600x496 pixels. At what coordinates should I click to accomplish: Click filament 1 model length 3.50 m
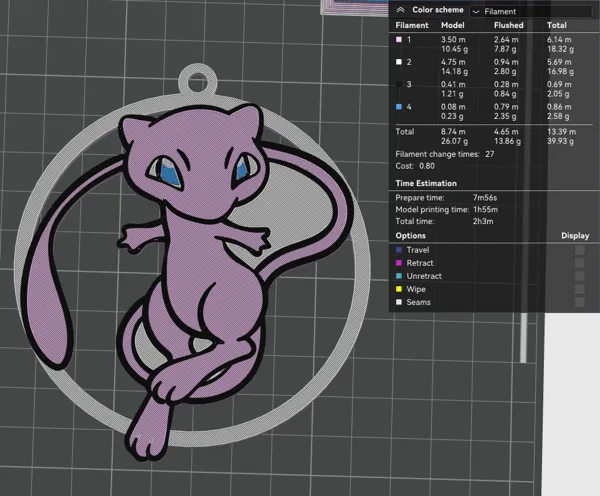[x=453, y=39]
